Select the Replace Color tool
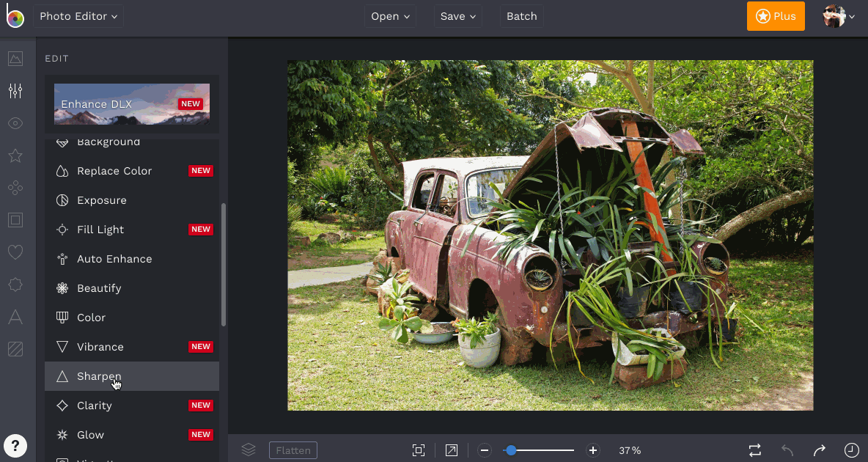Image resolution: width=868 pixels, height=462 pixels. click(x=132, y=171)
